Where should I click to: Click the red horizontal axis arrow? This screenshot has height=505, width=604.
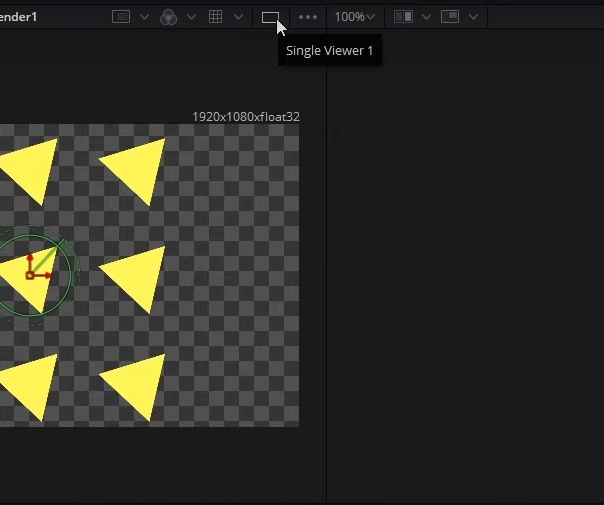coord(46,275)
